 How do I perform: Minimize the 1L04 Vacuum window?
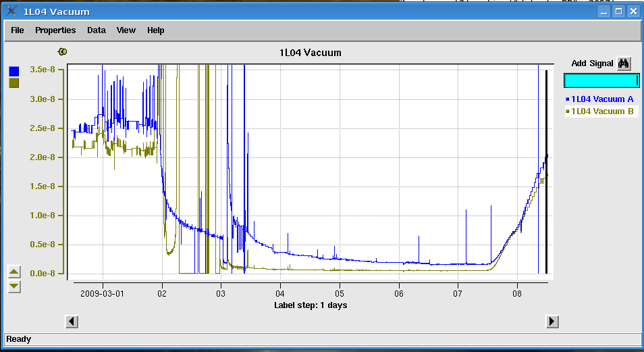pos(603,11)
